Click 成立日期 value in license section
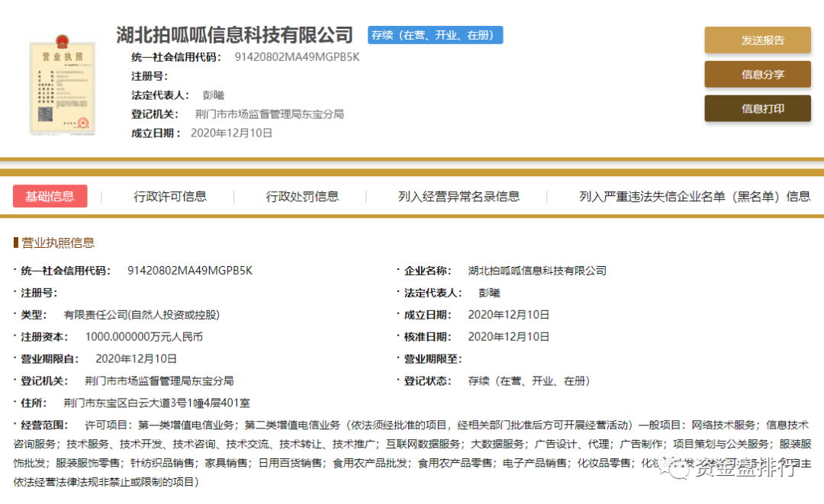 pos(508,314)
